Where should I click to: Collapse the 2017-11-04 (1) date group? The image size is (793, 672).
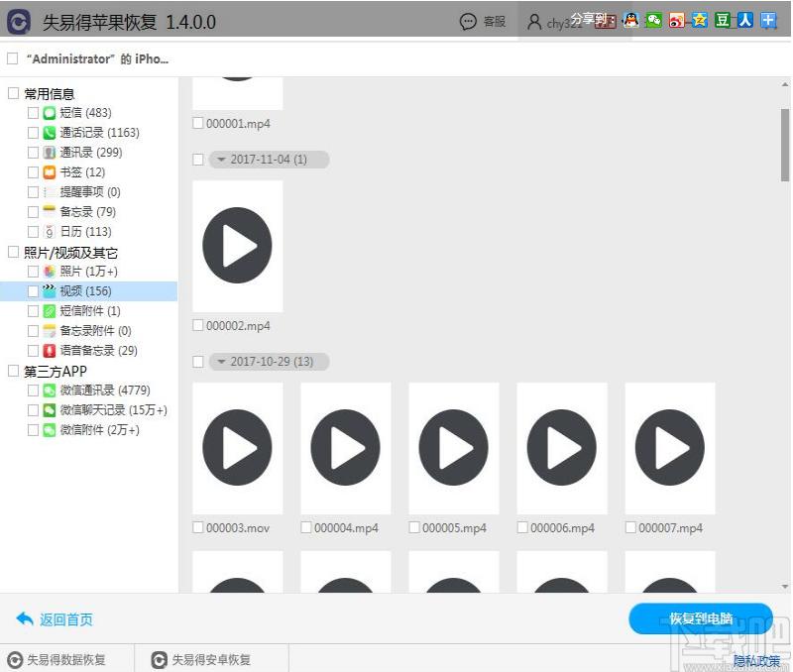221,160
